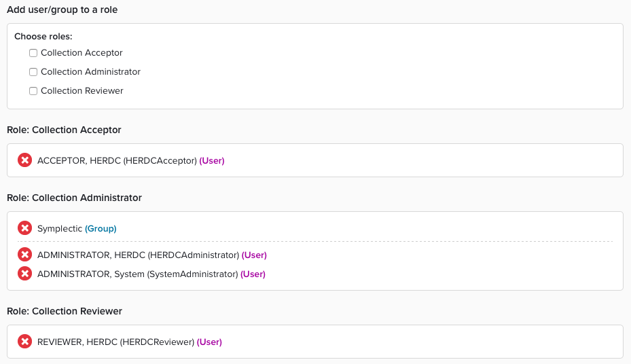Select the ACCEPTOR, HERDC (HERDCAcceptor) entry
This screenshot has height=364, width=631.
[117, 161]
